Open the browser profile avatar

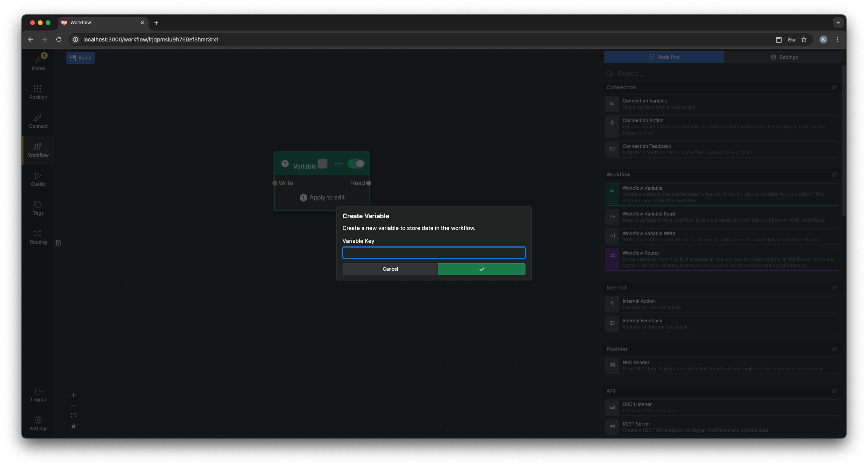823,40
